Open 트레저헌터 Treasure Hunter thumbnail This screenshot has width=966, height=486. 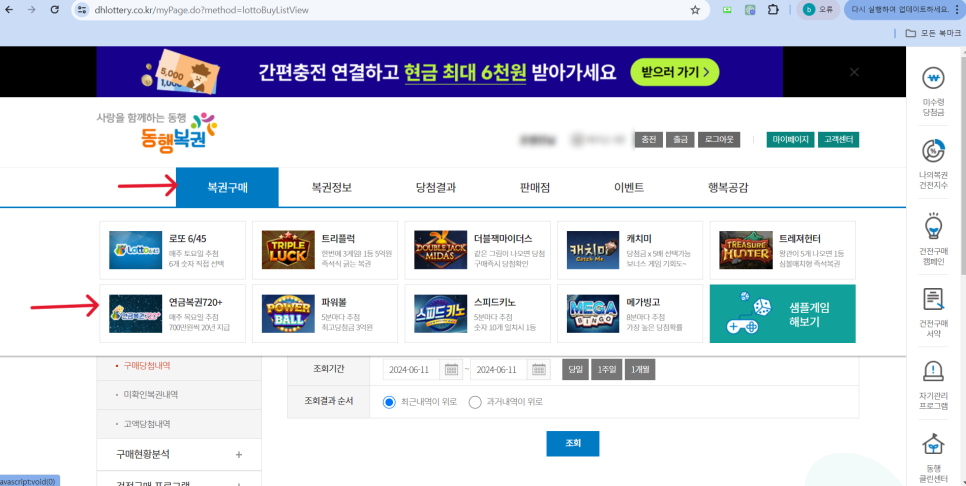pyautogui.click(x=745, y=250)
